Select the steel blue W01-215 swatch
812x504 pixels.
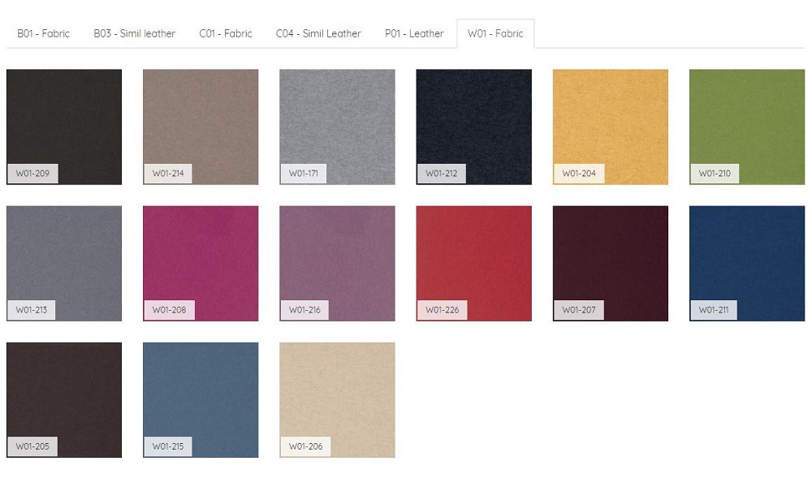pyautogui.click(x=201, y=399)
